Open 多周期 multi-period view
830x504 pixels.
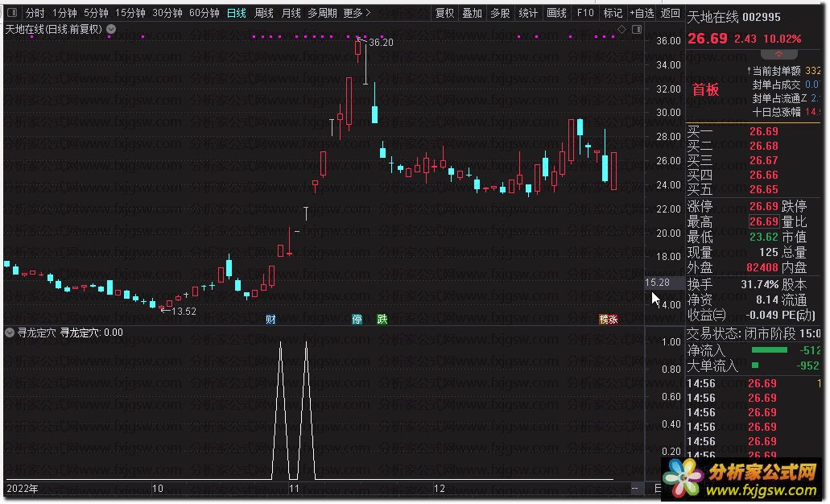[x=322, y=13]
